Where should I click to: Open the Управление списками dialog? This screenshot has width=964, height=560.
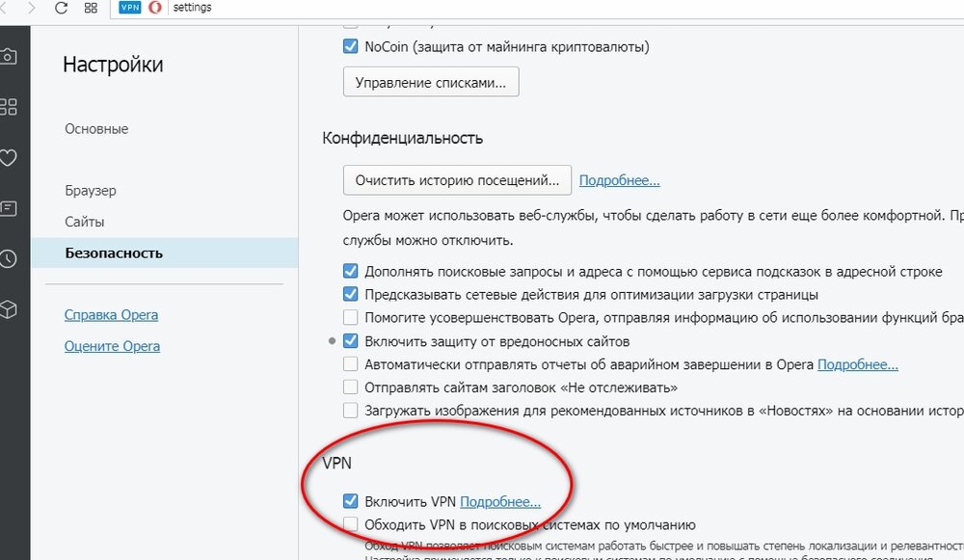coord(430,81)
